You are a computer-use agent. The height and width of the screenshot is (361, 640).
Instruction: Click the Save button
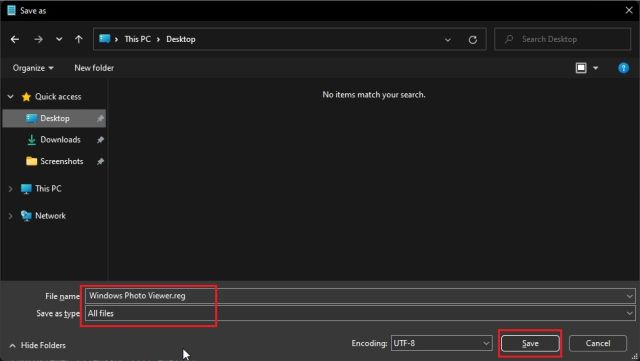coord(530,343)
